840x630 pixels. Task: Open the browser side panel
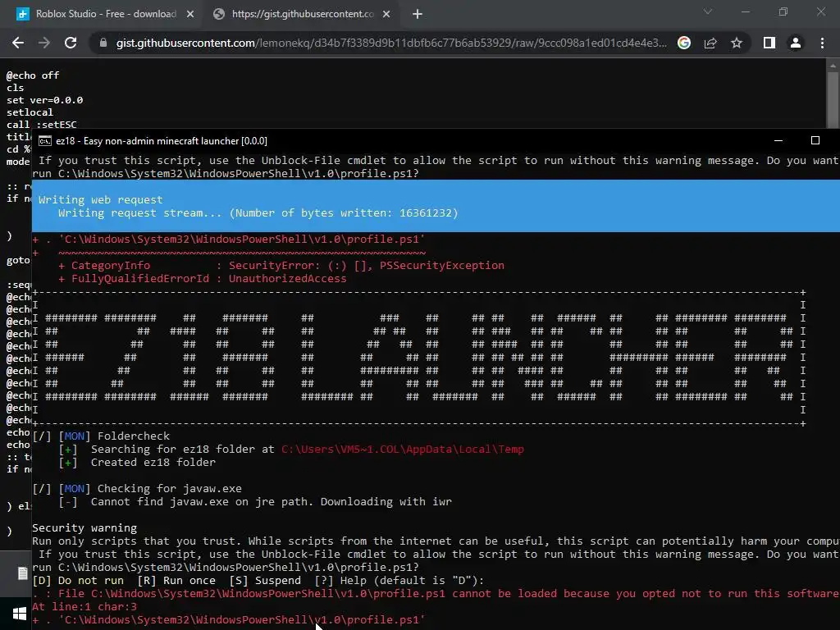[x=769, y=43]
